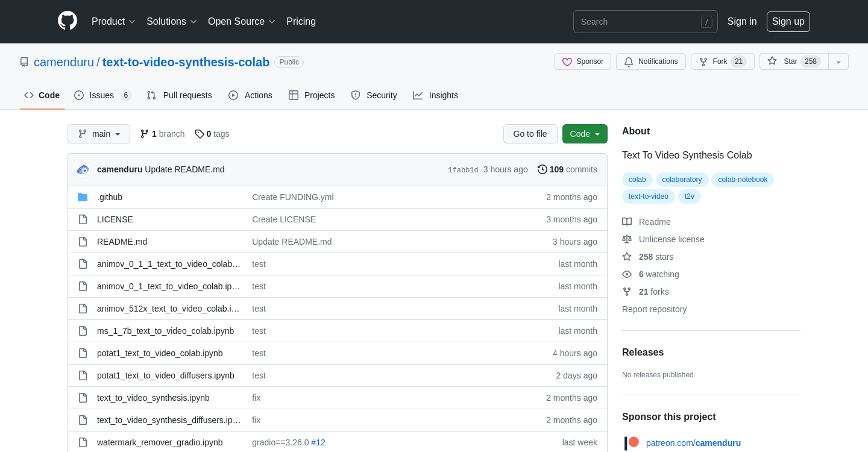
Task: Click the Go to file button
Action: tap(530, 134)
